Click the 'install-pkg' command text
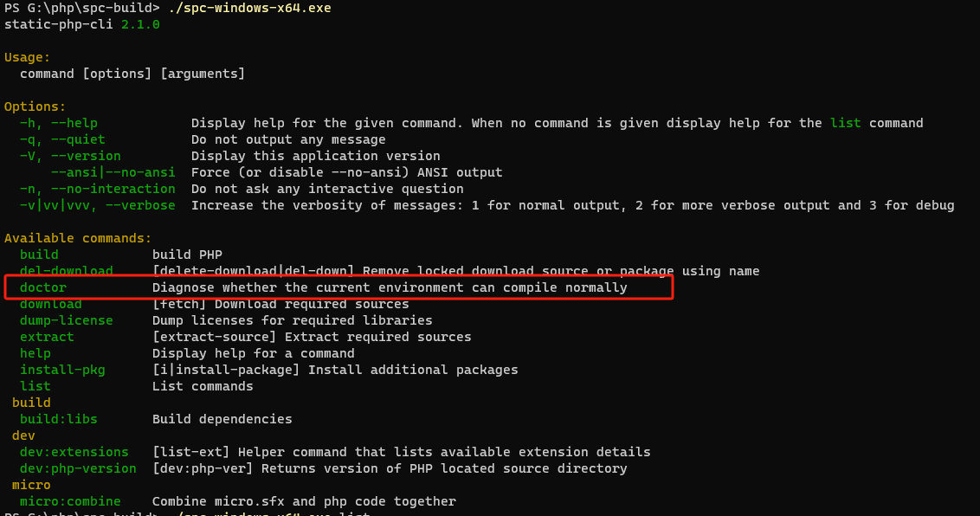 tap(62, 370)
